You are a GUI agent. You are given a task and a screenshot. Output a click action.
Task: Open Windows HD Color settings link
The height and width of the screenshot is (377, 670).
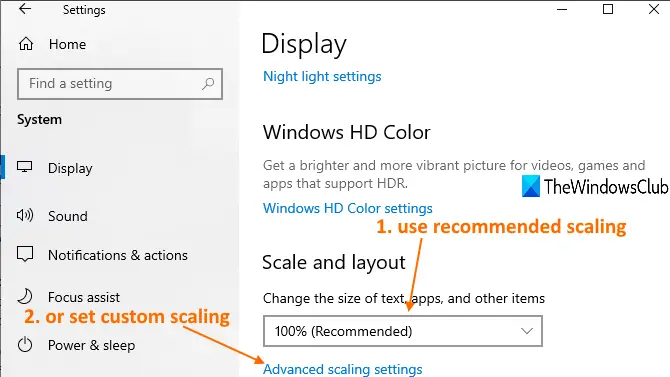[348, 208]
